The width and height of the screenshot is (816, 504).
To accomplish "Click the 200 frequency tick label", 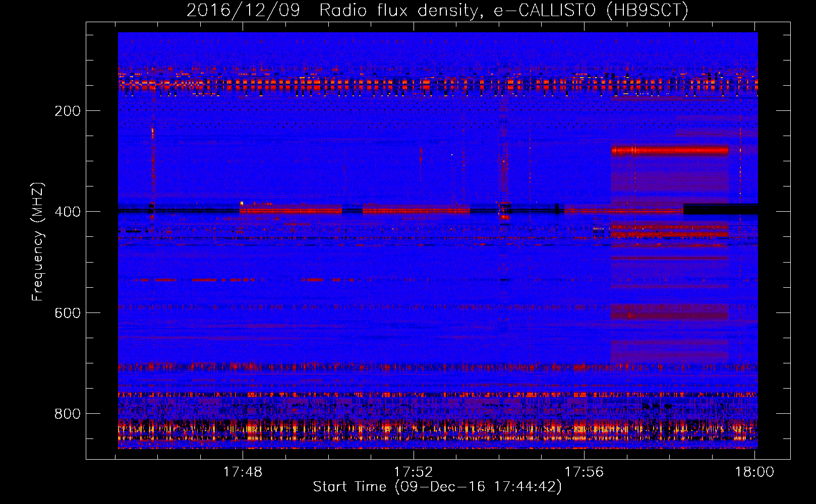I will pos(68,111).
